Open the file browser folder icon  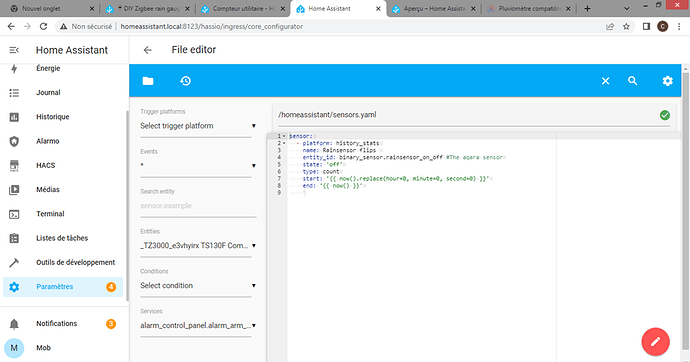coord(148,81)
